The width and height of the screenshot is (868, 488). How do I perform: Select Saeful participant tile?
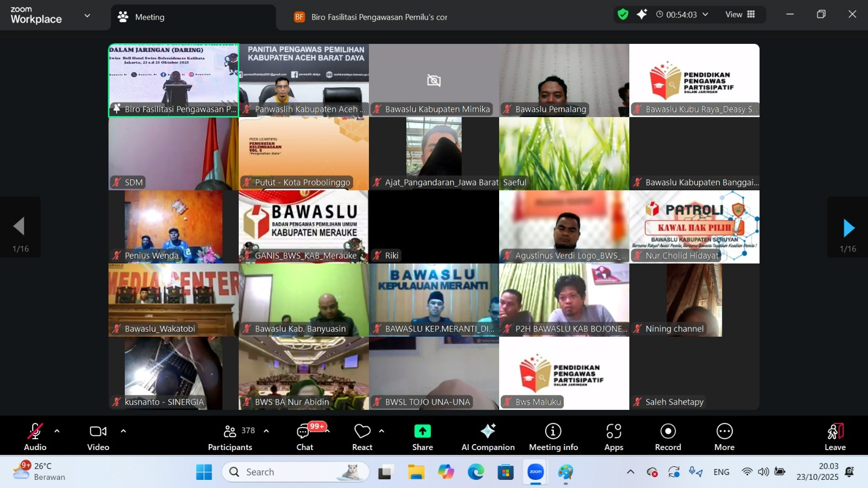(x=564, y=153)
